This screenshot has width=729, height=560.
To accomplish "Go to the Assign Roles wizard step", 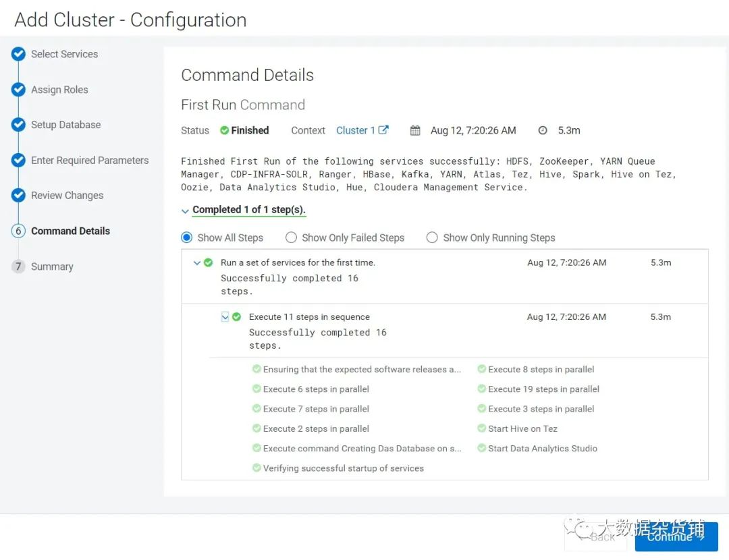I will (59, 89).
